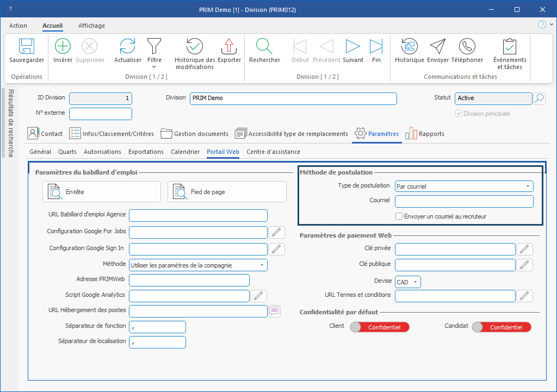Click the Sauvegarder save icon

[27, 47]
